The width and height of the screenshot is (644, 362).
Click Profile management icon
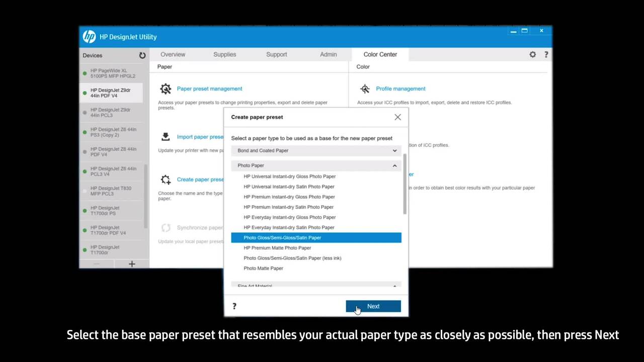coord(365,89)
